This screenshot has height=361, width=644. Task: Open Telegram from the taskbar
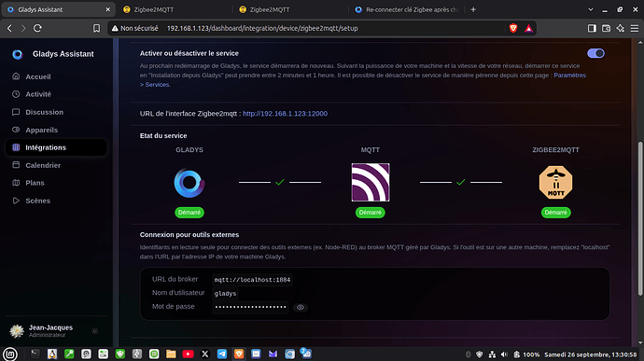click(222, 354)
